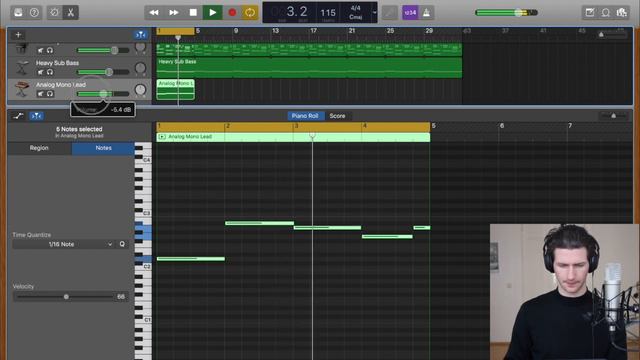640x360 pixels.
Task: Adjust the editor horizontal zoom slider
Action: click(x=613, y=116)
